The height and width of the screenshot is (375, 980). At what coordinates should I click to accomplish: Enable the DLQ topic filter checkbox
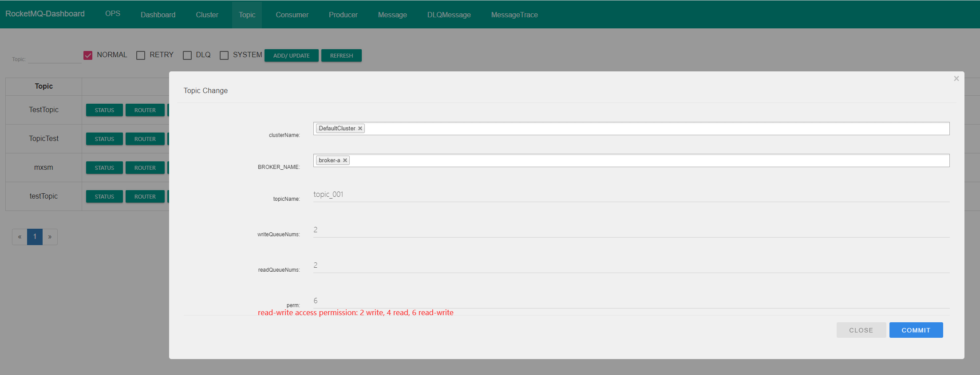(187, 55)
